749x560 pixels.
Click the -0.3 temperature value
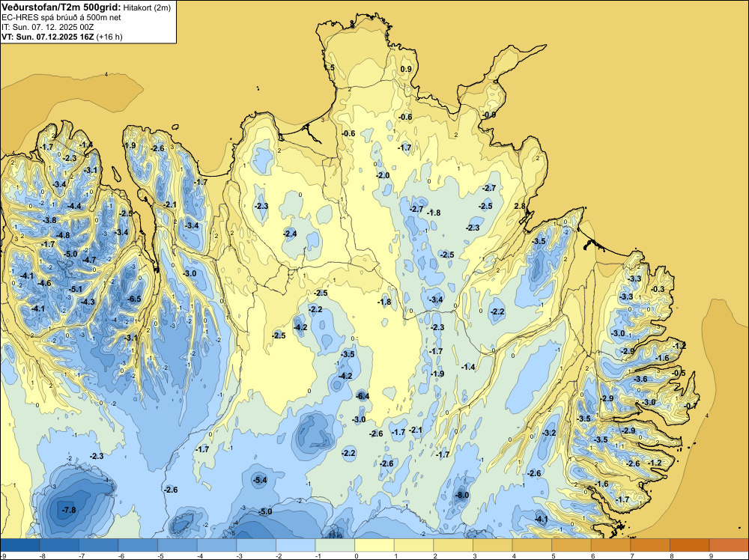[658, 289]
